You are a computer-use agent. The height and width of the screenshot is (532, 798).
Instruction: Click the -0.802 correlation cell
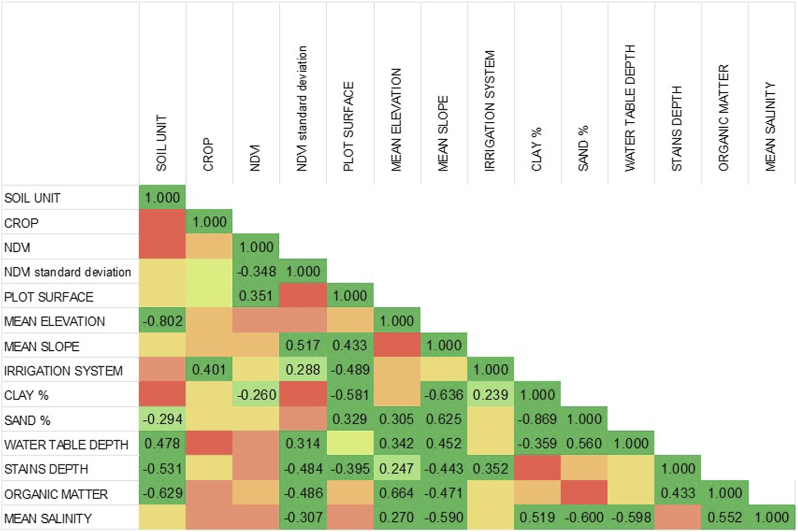coord(162,321)
